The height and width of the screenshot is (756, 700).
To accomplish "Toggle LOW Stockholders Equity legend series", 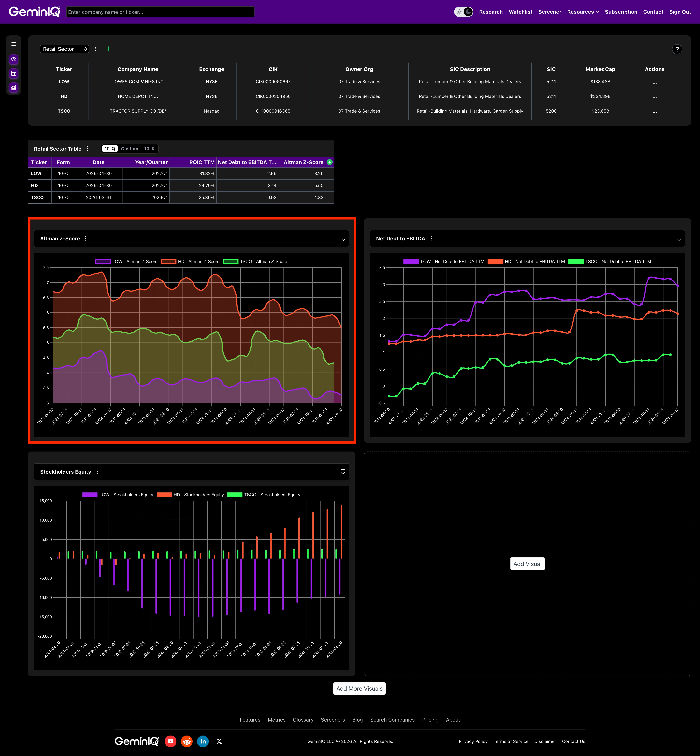I will coord(118,495).
